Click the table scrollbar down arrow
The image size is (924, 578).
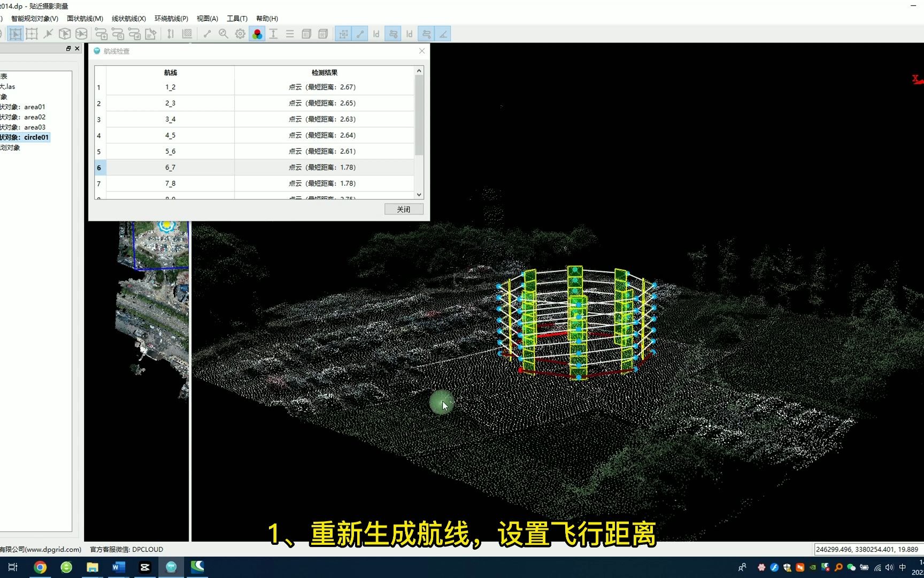419,195
